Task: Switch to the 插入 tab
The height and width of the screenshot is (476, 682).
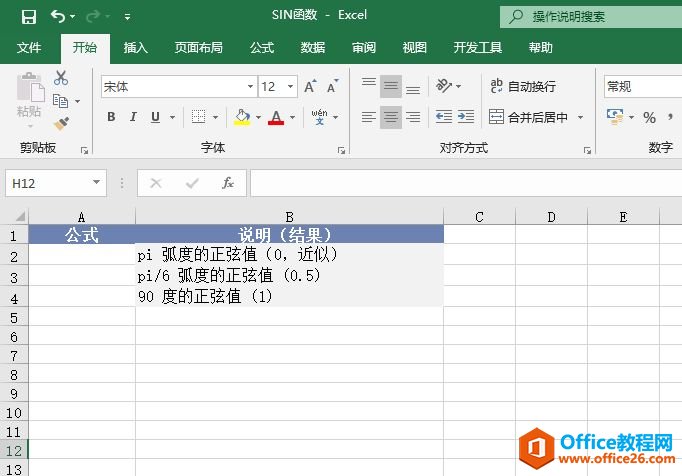Action: [135, 47]
